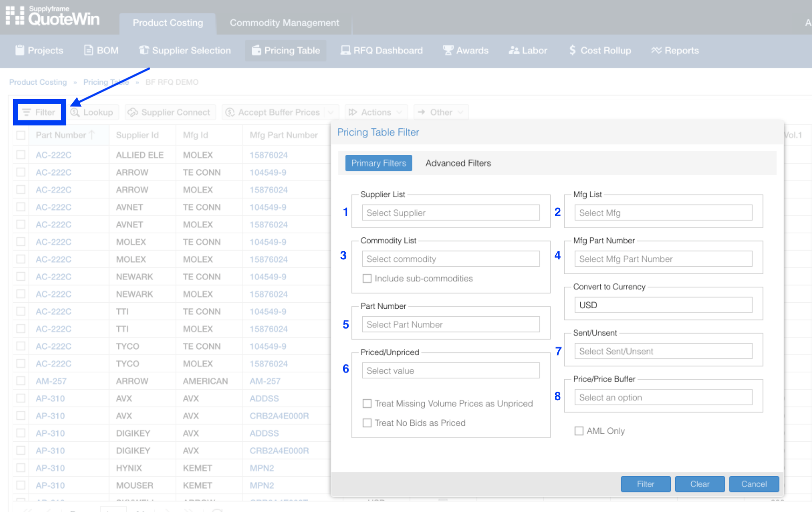Click the Product Costing breadcrumb link

click(x=38, y=82)
